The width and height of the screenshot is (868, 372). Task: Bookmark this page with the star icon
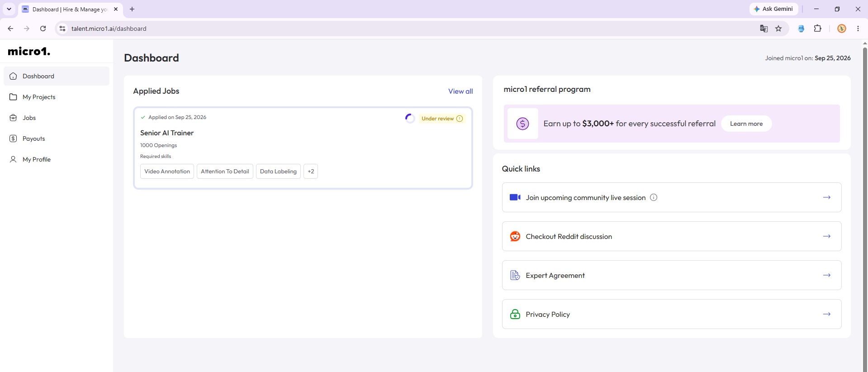[778, 29]
